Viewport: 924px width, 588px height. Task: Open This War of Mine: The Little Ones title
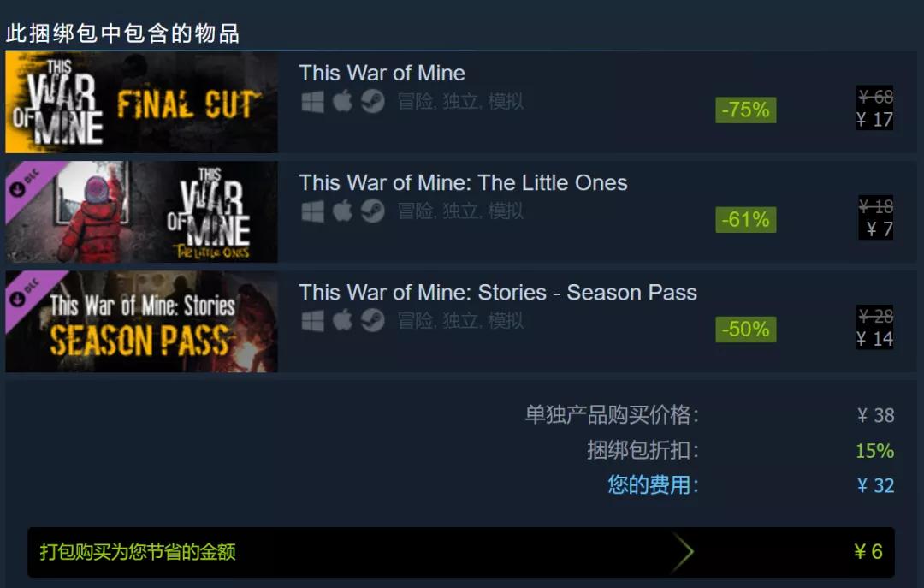pyautogui.click(x=463, y=183)
